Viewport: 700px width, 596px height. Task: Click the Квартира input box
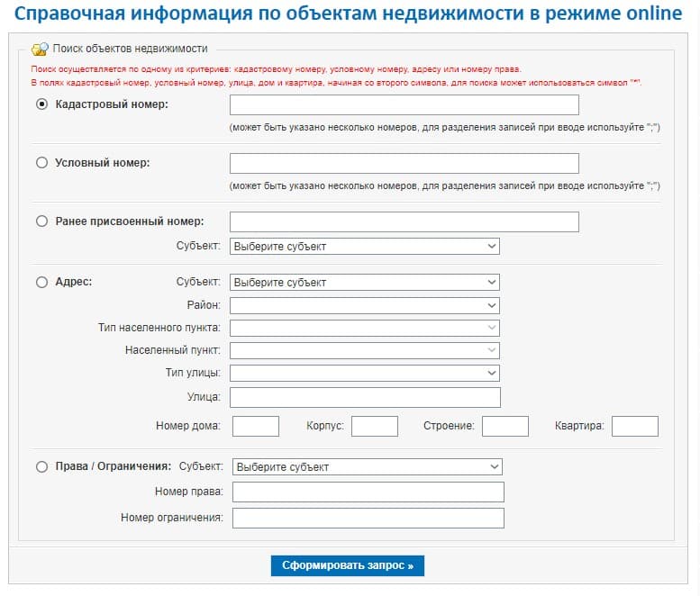tap(634, 426)
